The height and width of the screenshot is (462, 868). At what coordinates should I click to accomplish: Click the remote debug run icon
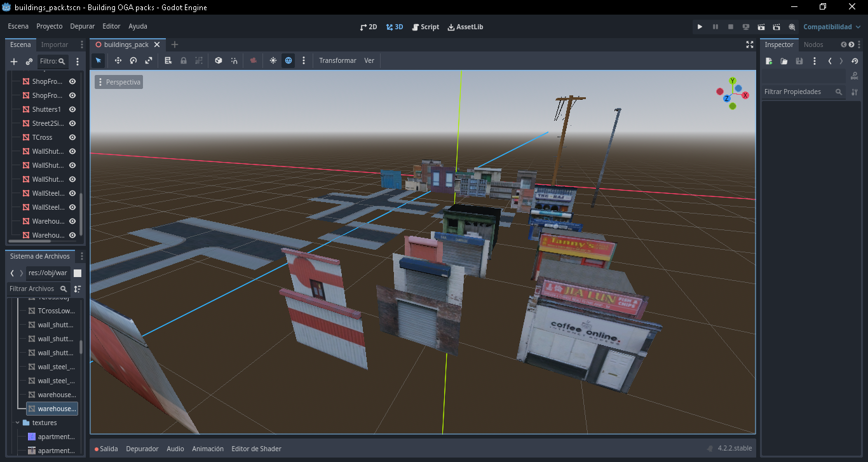point(746,27)
